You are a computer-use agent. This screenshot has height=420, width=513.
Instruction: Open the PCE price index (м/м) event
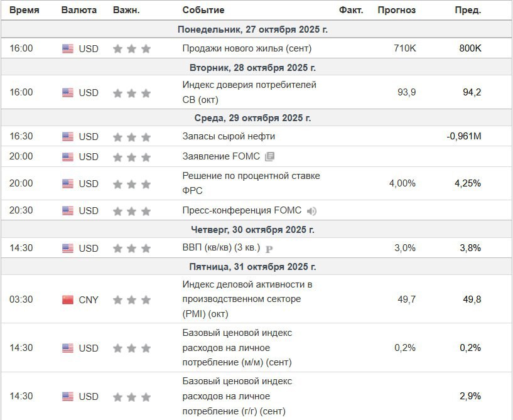(237, 347)
